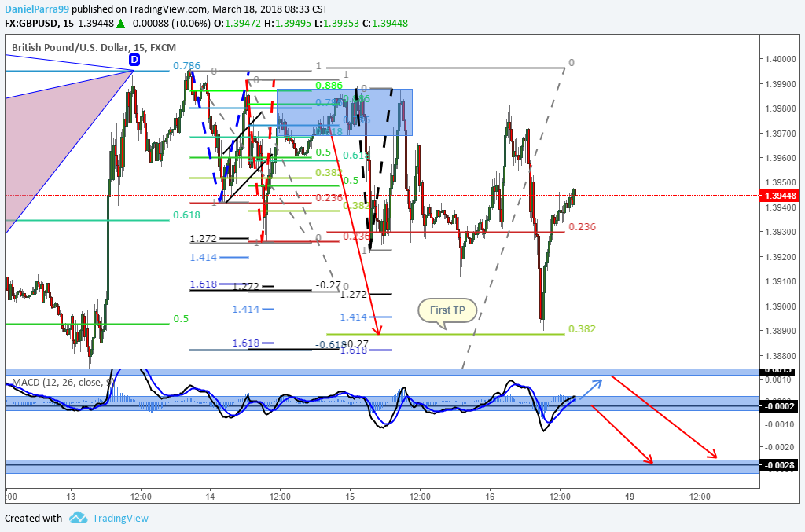The height and width of the screenshot is (532, 805).
Task: Click the '14' date on the time axis
Action: click(210, 497)
